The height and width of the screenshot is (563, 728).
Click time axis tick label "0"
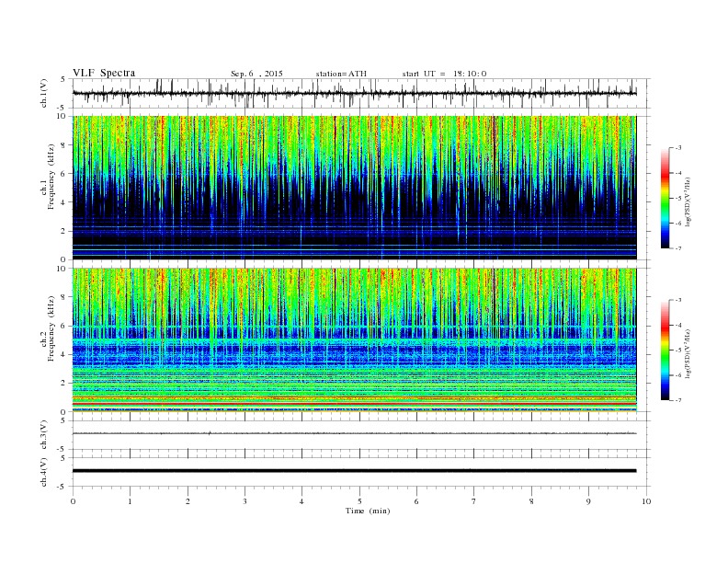[x=73, y=501]
